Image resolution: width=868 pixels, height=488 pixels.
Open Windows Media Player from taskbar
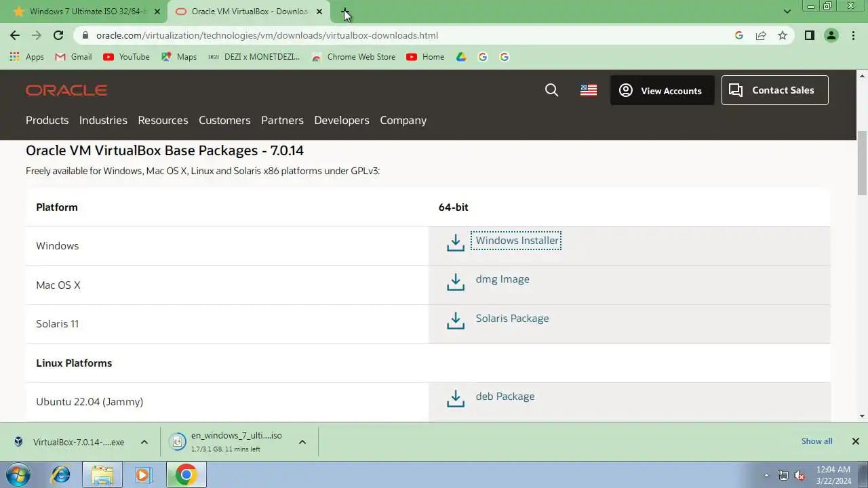coord(143,474)
